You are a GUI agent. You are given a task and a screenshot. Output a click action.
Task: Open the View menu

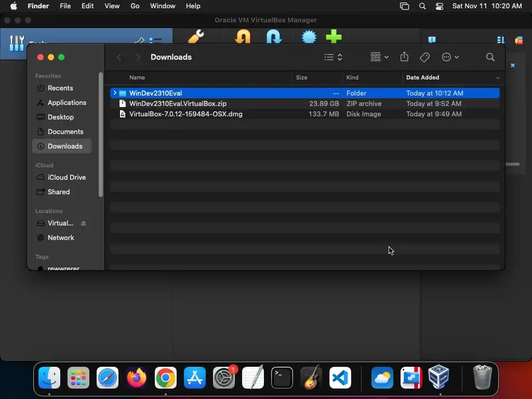click(x=112, y=6)
